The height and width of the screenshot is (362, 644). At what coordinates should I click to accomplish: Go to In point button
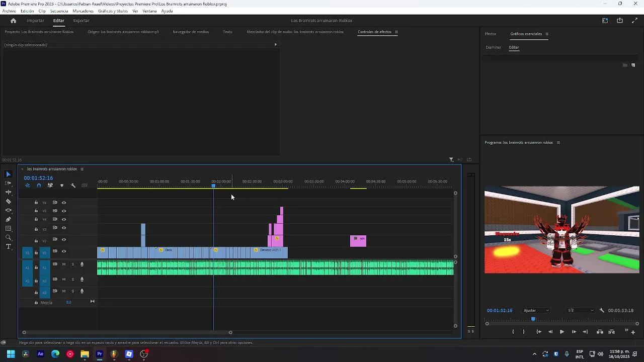pos(539,332)
